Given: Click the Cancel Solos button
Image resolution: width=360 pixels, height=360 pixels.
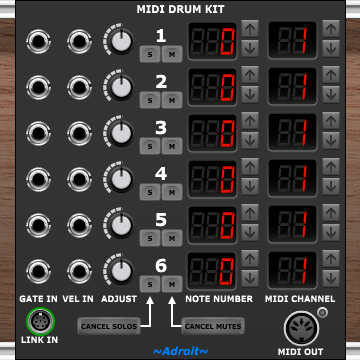Looking at the screenshot, I should pyautogui.click(x=109, y=326).
